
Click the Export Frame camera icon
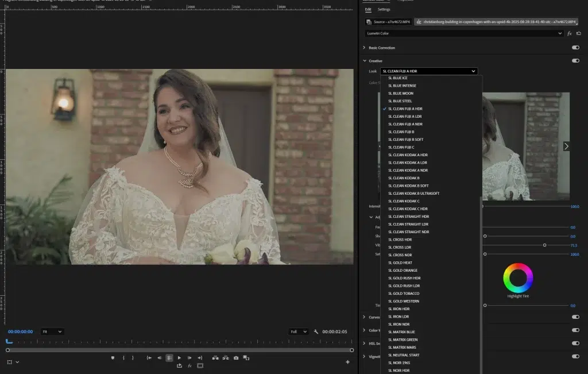tap(236, 357)
